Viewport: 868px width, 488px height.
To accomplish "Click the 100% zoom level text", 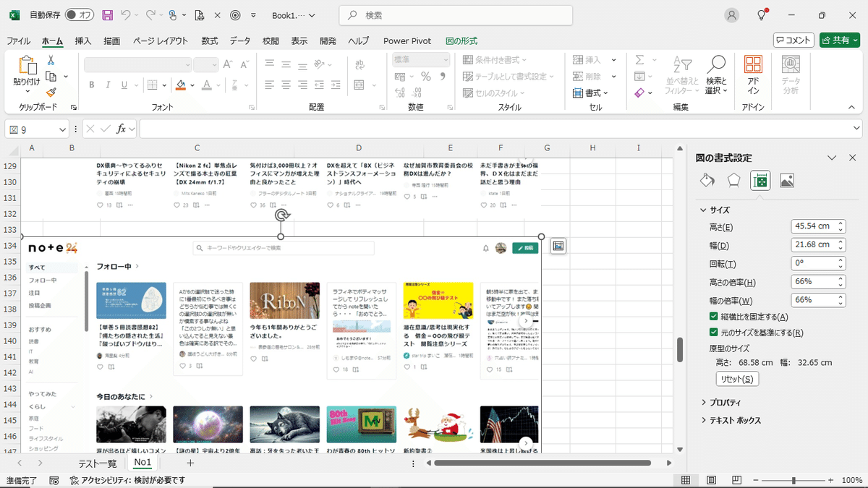I will pyautogui.click(x=851, y=480).
